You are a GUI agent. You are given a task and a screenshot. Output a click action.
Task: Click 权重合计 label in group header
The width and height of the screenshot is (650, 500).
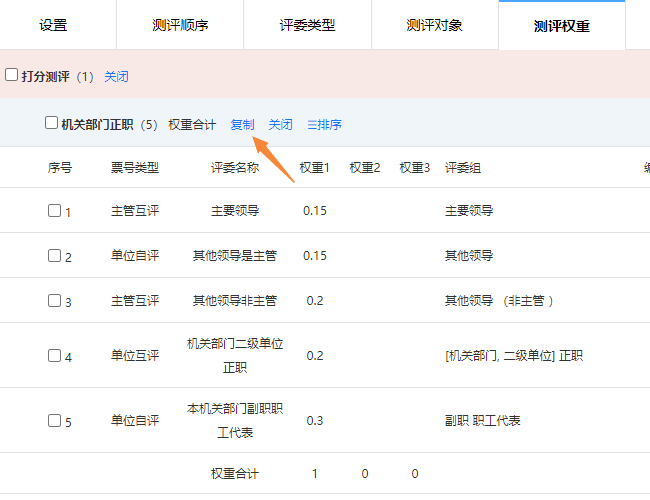(x=192, y=125)
